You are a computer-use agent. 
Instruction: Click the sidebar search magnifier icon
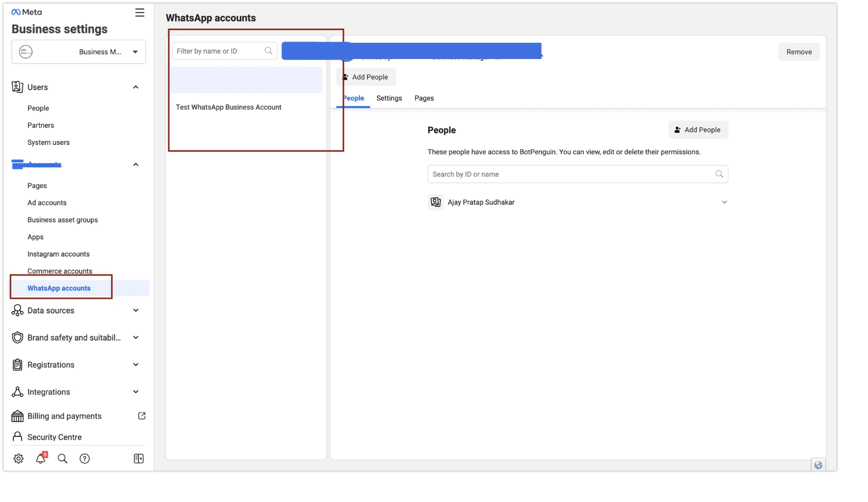(x=62, y=459)
